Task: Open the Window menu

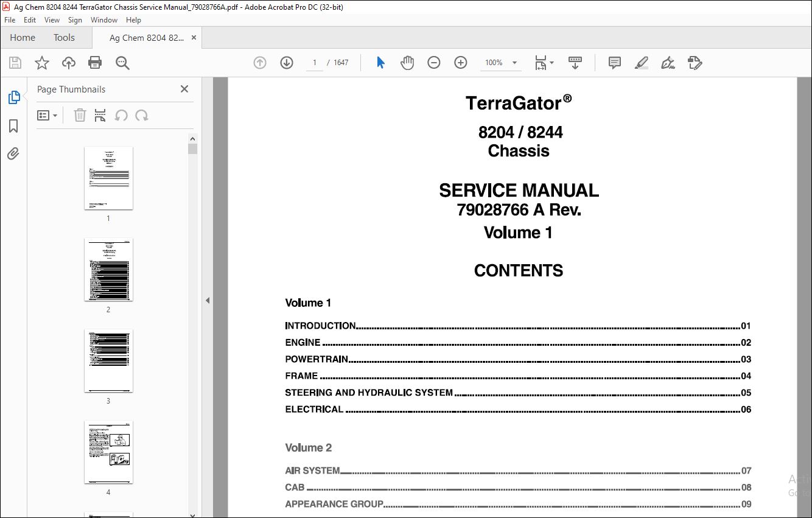Action: coord(104,20)
